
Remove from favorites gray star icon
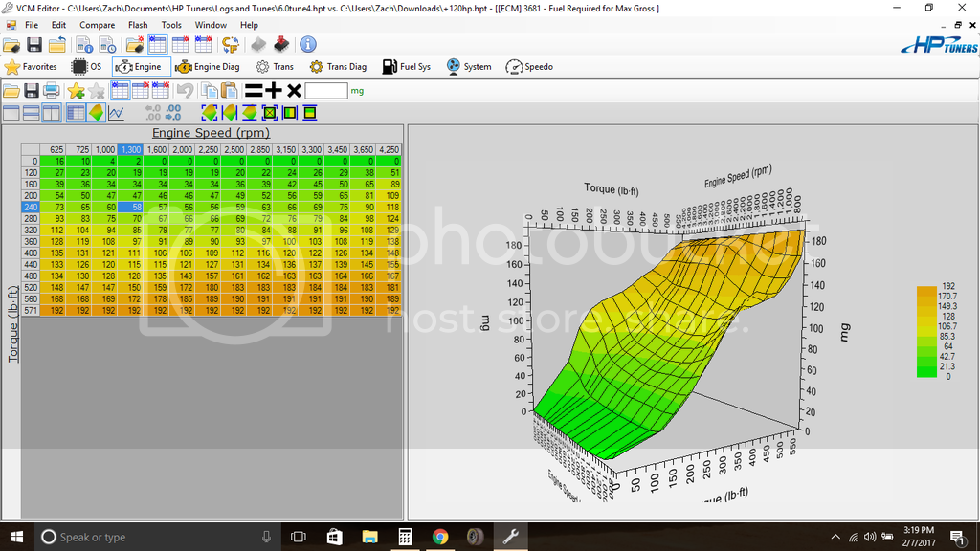[x=97, y=91]
